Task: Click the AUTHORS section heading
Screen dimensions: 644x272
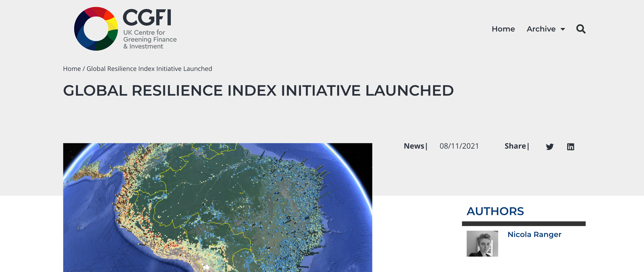Action: point(495,211)
